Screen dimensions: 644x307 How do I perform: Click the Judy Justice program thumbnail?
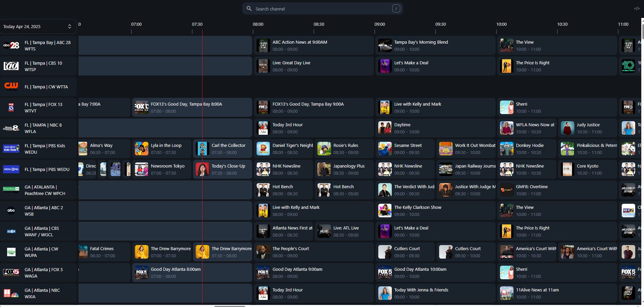pyautogui.click(x=567, y=128)
